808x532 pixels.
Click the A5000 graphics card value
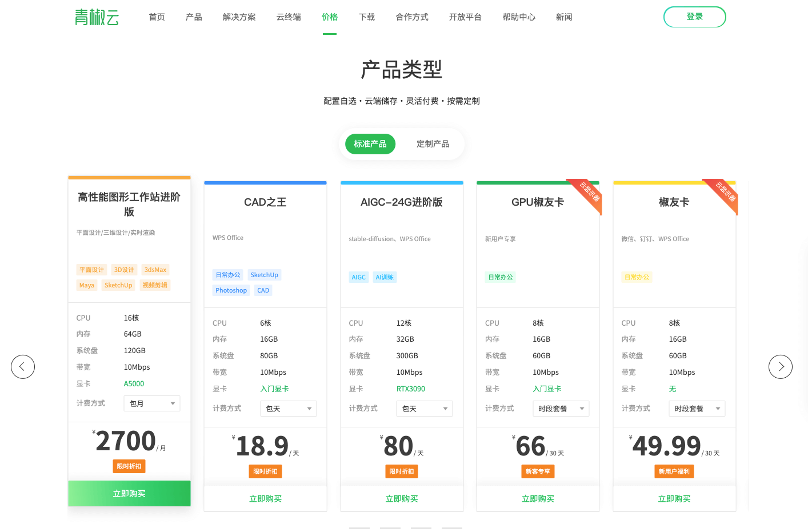[134, 384]
